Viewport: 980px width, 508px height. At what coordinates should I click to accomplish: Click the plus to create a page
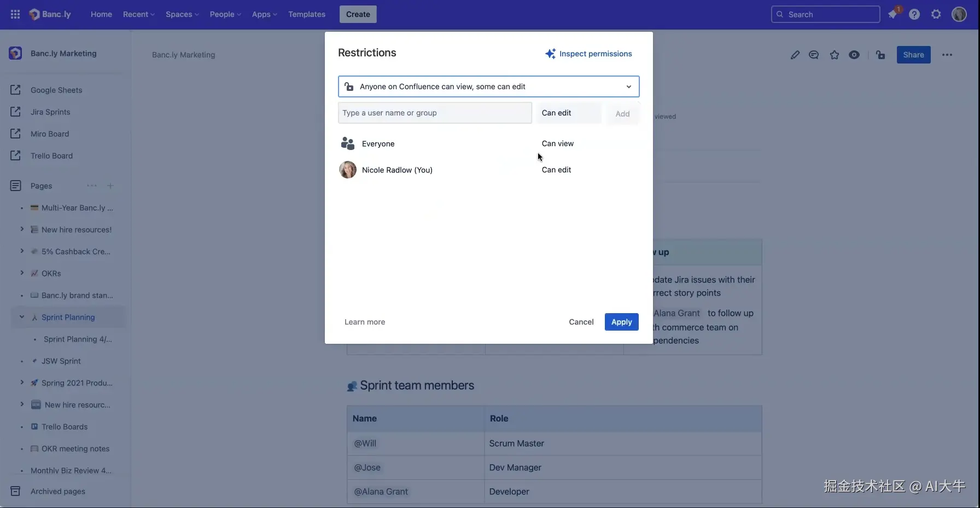110,186
